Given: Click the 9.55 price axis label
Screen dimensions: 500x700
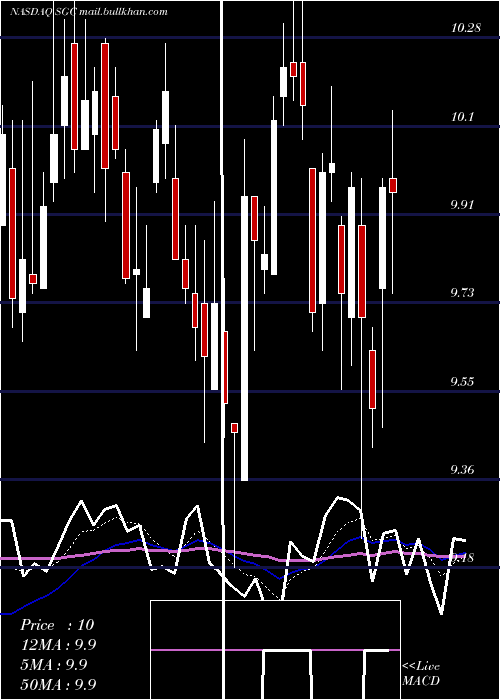Looking at the screenshot, I should [x=462, y=382].
